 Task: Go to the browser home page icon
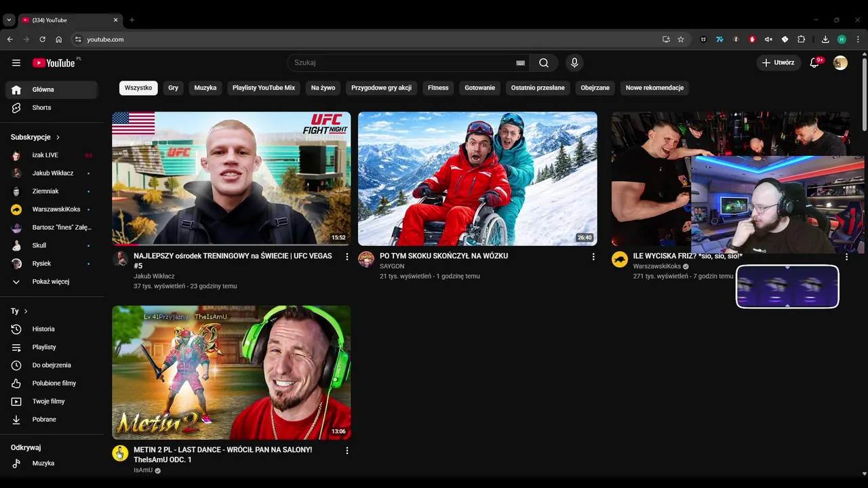click(x=59, y=39)
